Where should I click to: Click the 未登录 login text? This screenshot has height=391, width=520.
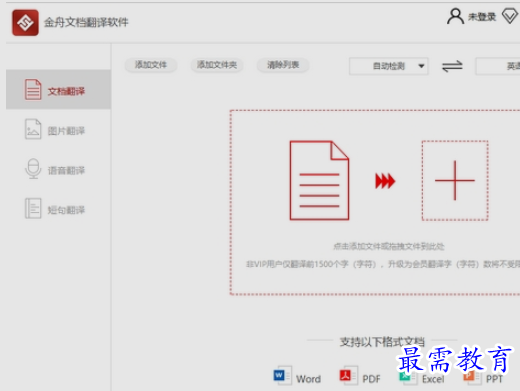482,17
